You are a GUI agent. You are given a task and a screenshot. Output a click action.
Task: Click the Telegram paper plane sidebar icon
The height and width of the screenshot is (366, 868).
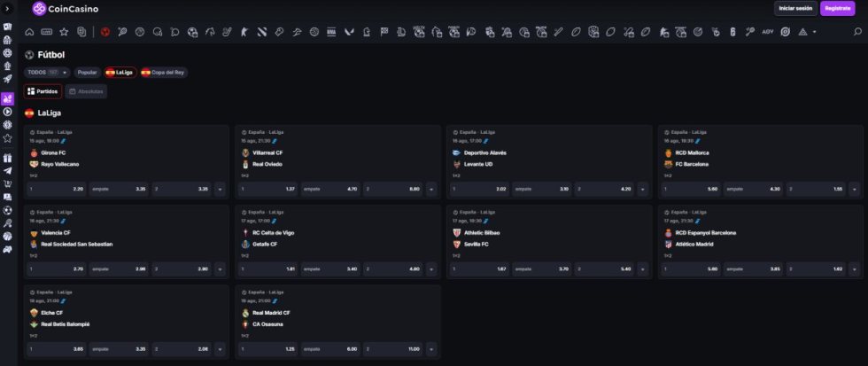click(8, 170)
